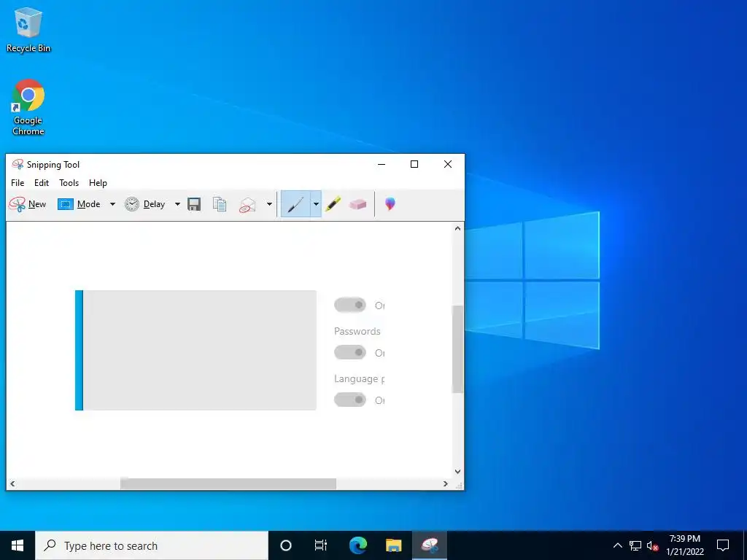This screenshot has height=560, width=747.
Task: Expand the Send Snip dropdown arrow
Action: pyautogui.click(x=269, y=204)
